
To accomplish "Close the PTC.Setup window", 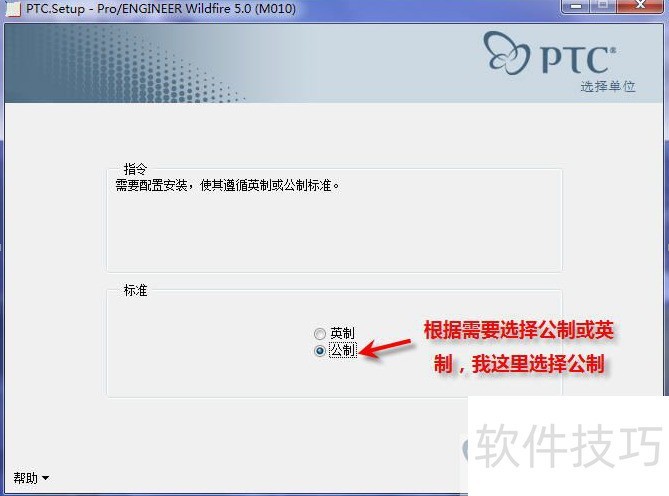I will (640, 6).
